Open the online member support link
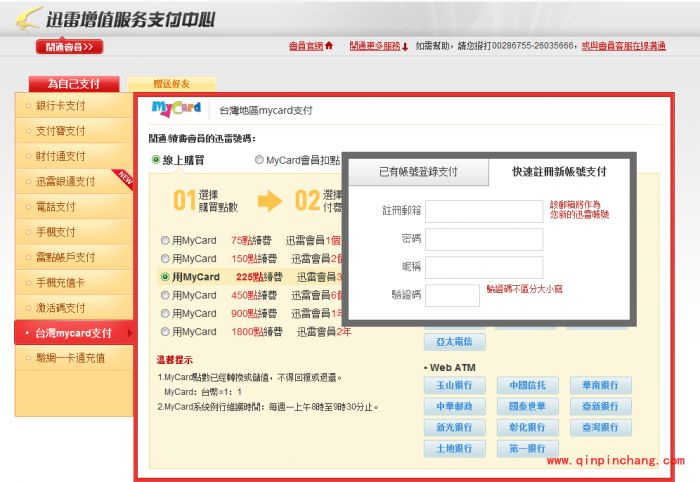 (624, 46)
